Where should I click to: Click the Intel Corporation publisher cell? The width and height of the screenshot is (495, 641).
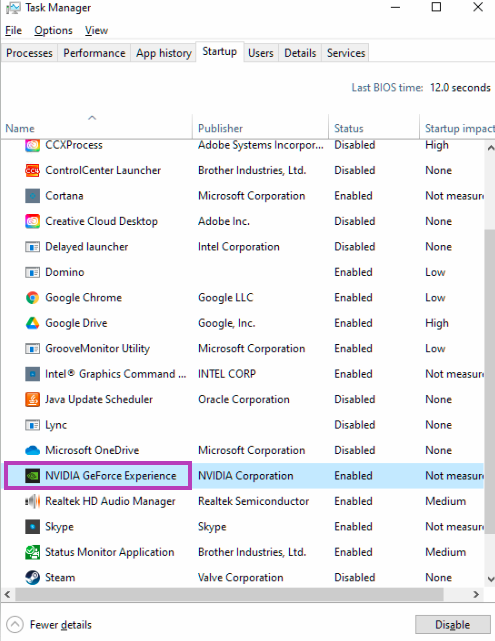tap(239, 247)
